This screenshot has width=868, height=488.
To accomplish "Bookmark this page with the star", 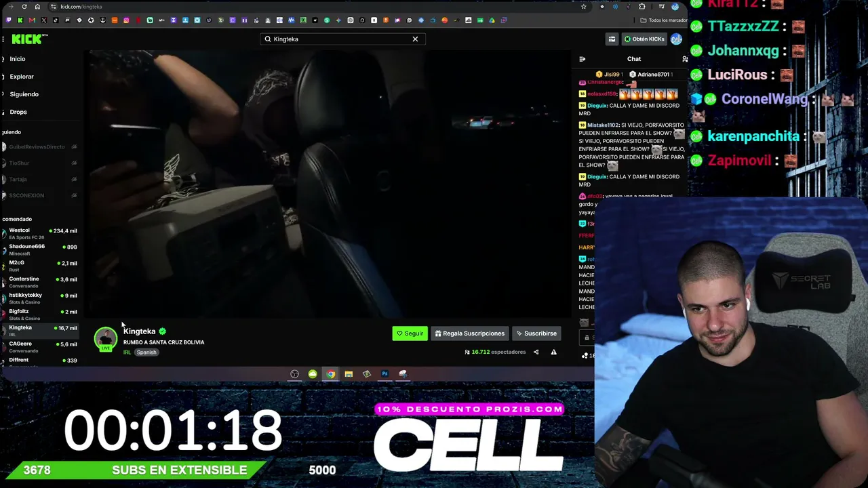I will tap(583, 7).
